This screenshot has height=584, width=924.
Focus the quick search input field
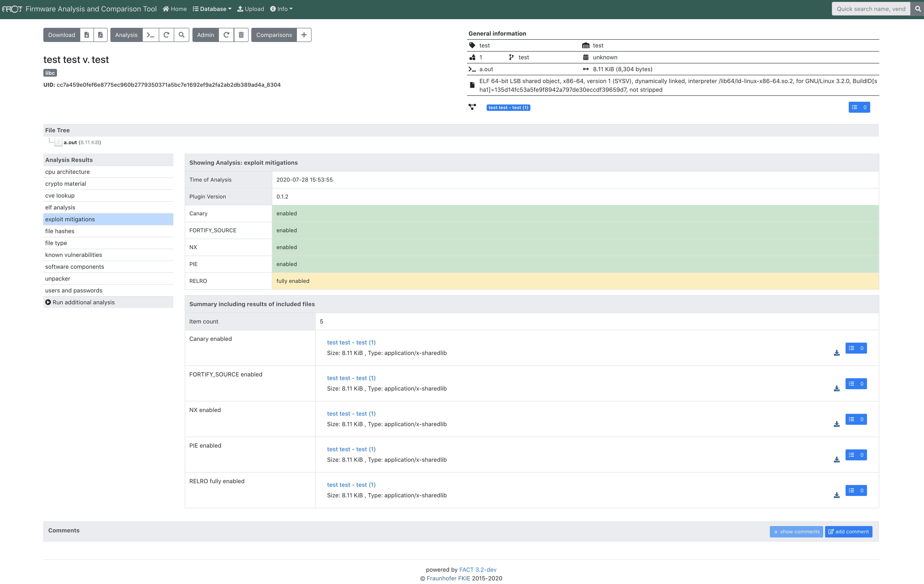coord(871,9)
